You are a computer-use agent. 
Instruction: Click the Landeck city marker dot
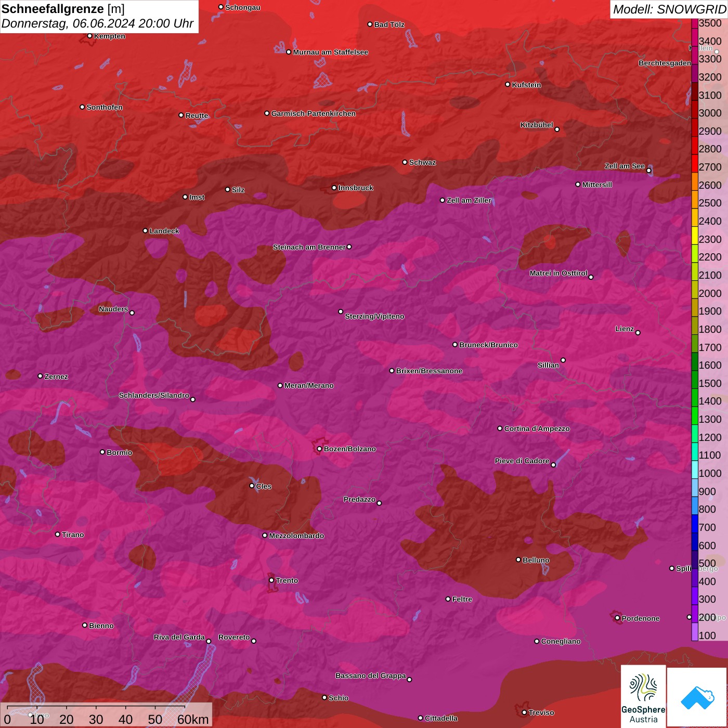click(145, 231)
